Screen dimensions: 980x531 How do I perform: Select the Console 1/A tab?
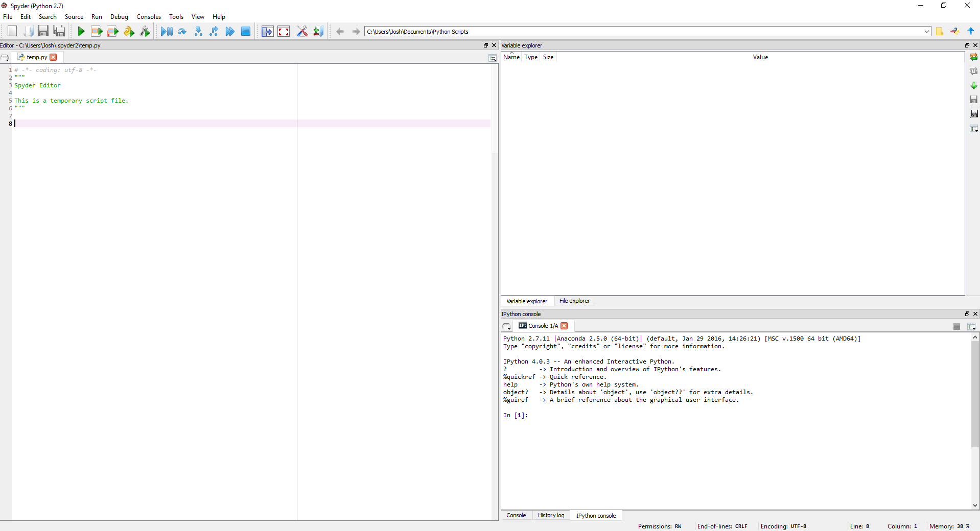(x=543, y=326)
